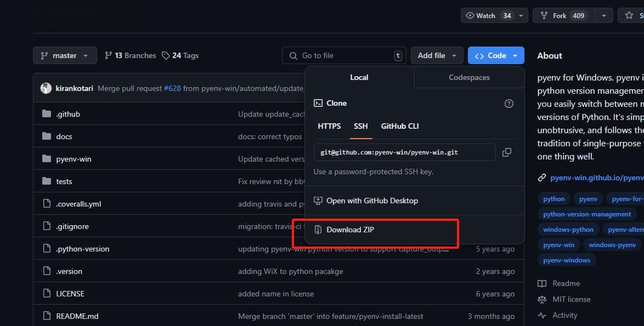Click the desktop download icon for GitHub Desktop
Viewport: 644px width, 326px height.
tap(318, 201)
